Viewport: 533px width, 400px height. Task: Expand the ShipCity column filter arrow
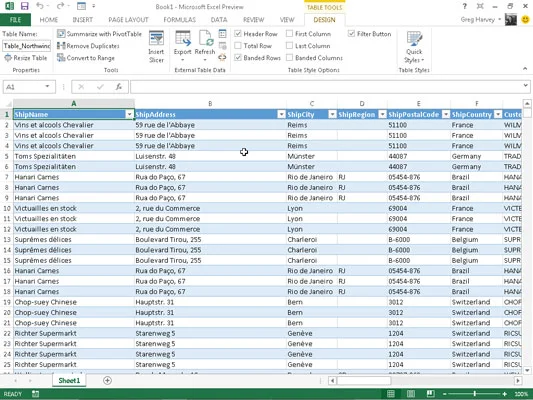pyautogui.click(x=332, y=115)
